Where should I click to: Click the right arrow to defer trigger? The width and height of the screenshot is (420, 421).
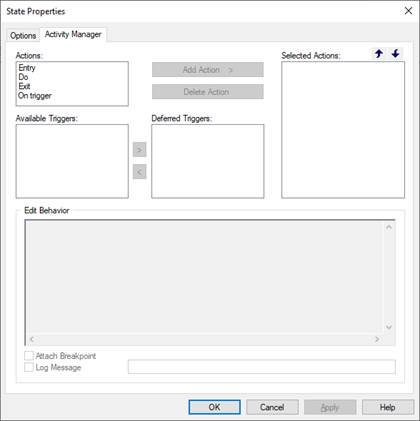click(x=139, y=150)
